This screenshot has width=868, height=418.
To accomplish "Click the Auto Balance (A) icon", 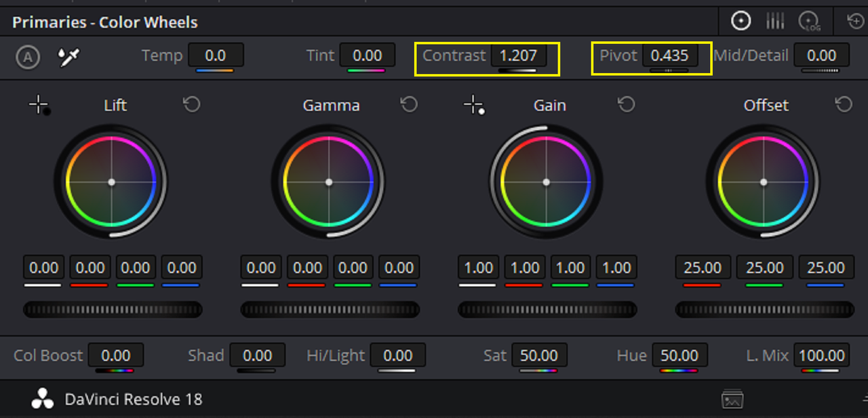I will (28, 58).
